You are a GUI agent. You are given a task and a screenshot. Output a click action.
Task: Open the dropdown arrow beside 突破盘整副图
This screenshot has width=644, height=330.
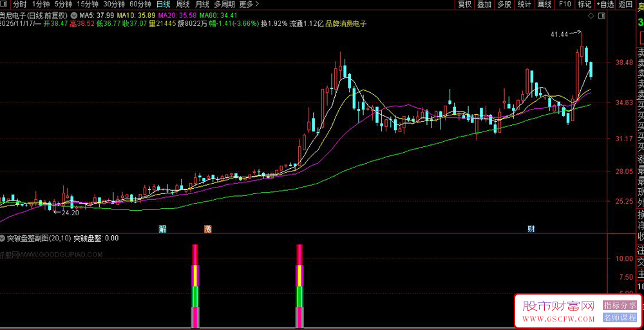click(3, 238)
